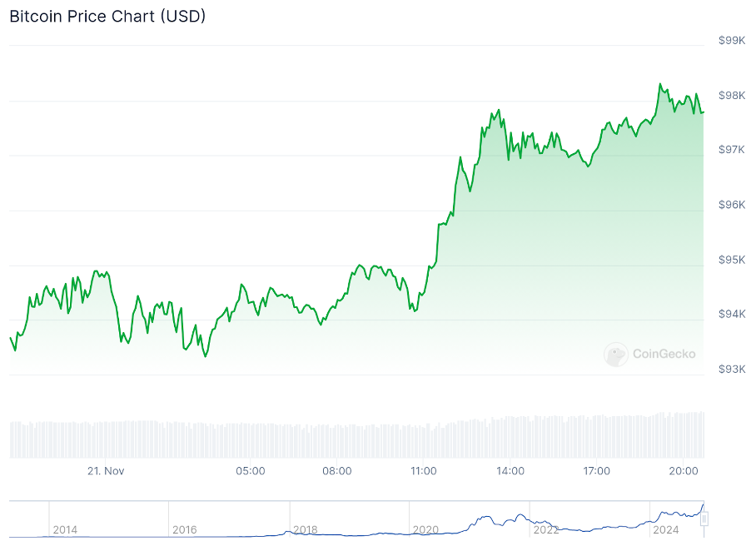The height and width of the screenshot is (551, 756).
Task: Click the Bitcoin Price Chart (USD) title
Action: (107, 16)
